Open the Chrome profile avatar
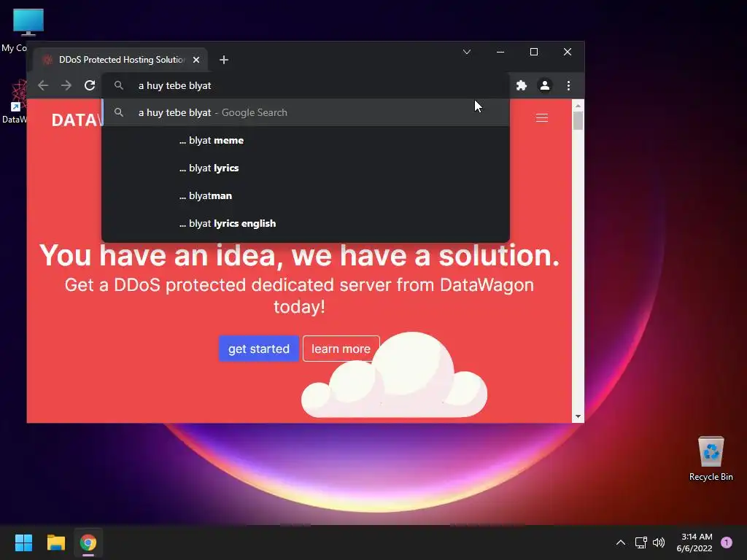 [544, 86]
